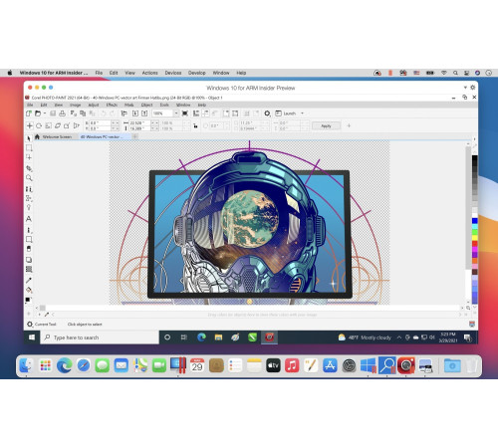Select the Rectangle Mask tool
The height and width of the screenshot is (448, 498).
click(29, 148)
